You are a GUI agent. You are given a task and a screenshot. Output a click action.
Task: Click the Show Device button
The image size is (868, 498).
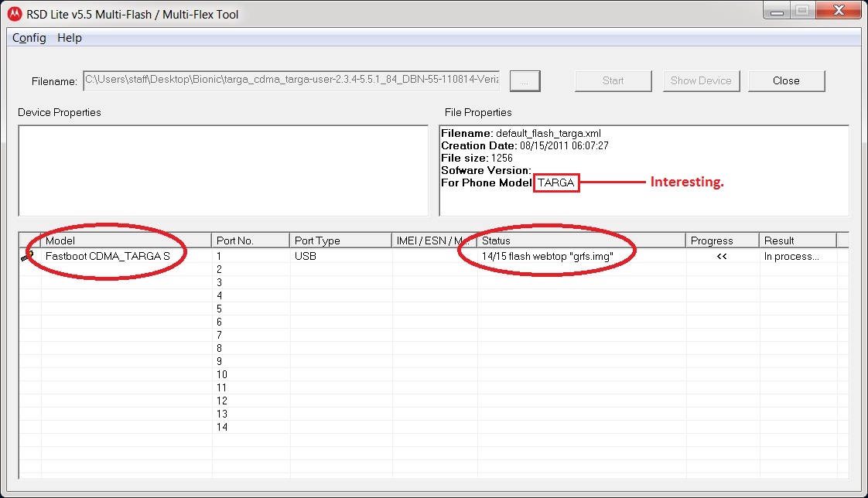coord(701,80)
